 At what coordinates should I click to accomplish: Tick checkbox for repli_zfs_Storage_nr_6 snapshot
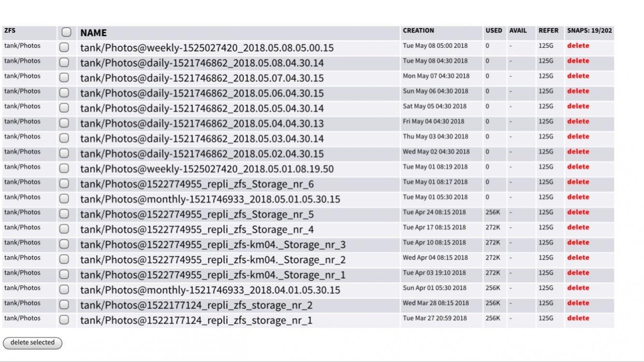pyautogui.click(x=64, y=184)
